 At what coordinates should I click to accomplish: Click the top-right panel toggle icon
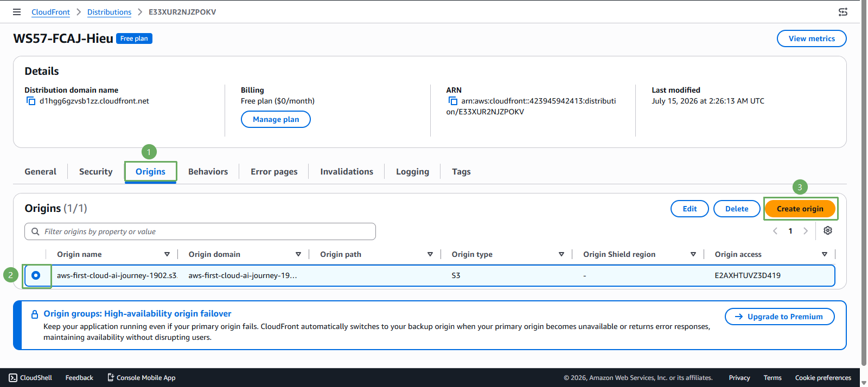click(x=843, y=12)
